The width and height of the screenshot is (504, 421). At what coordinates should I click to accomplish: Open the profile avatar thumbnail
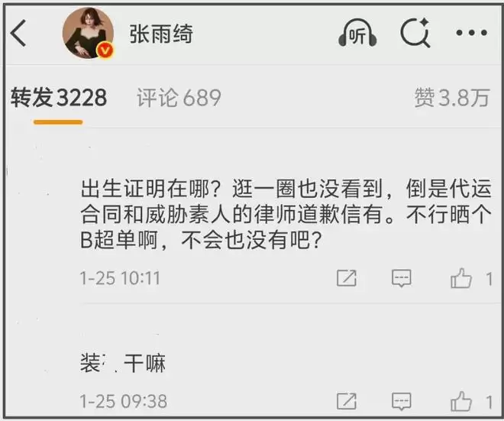88,33
